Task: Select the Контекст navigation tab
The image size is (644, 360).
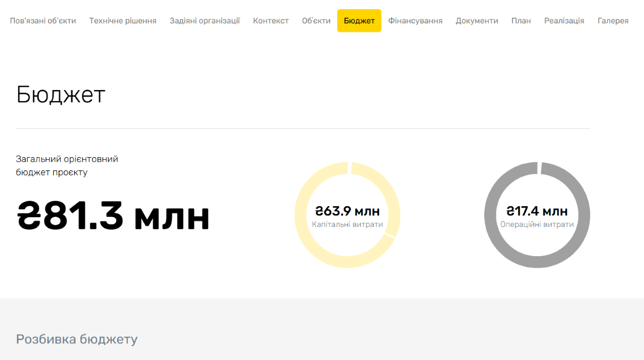Action: [x=271, y=21]
